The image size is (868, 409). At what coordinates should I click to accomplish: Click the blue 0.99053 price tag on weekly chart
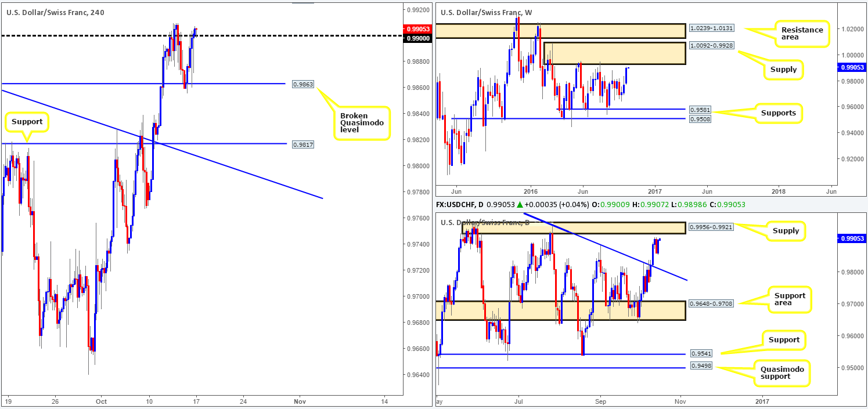click(852, 67)
